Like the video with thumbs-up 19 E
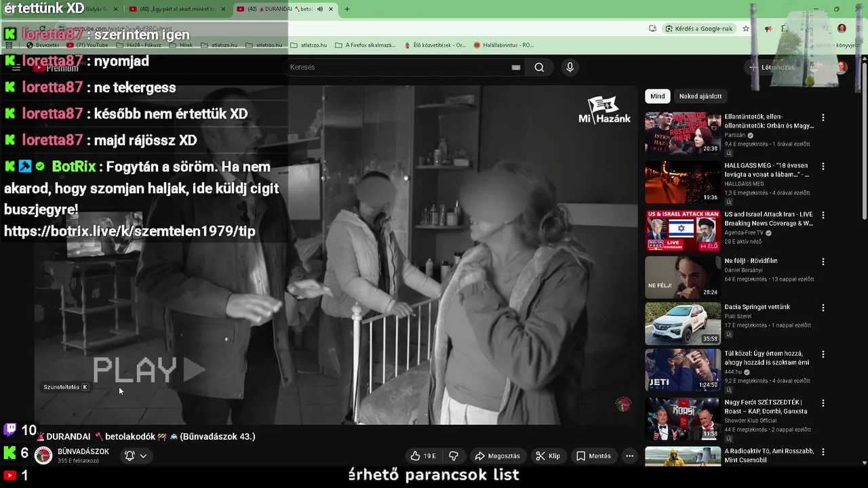This screenshot has height=488, width=868. [424, 456]
